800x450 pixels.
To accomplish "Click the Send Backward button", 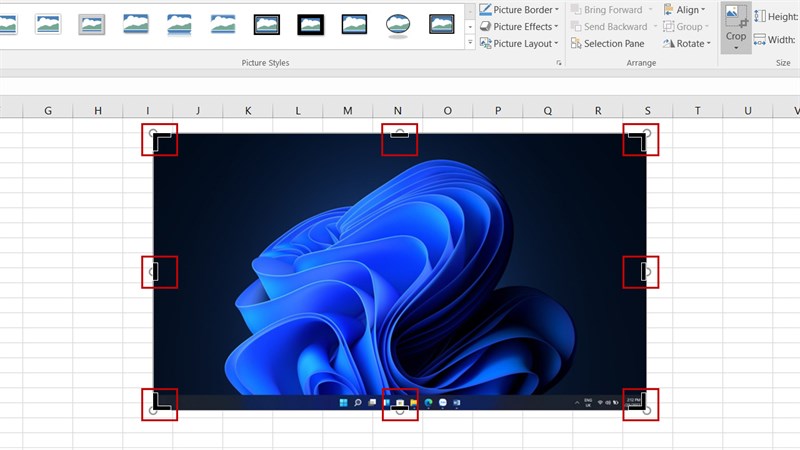I will click(x=609, y=27).
